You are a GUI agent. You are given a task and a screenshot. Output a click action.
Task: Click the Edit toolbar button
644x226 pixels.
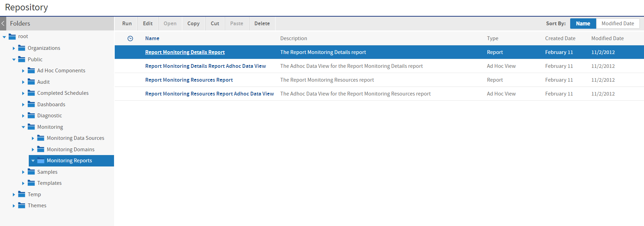pos(148,24)
